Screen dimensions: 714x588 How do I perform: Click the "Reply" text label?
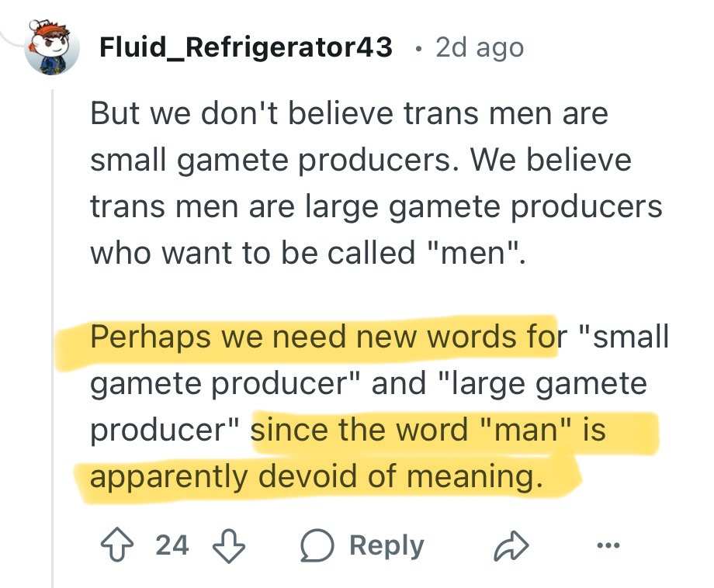(x=386, y=545)
